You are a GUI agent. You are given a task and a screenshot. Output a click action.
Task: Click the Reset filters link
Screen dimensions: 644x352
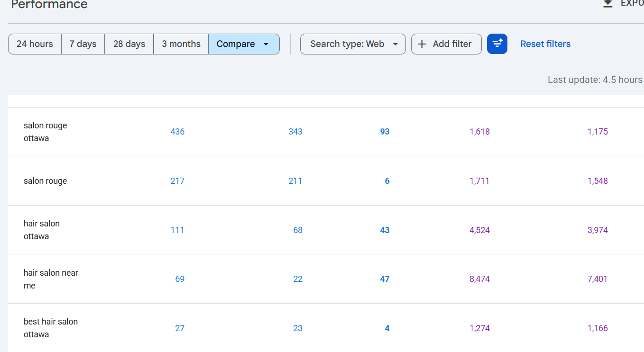coord(545,44)
